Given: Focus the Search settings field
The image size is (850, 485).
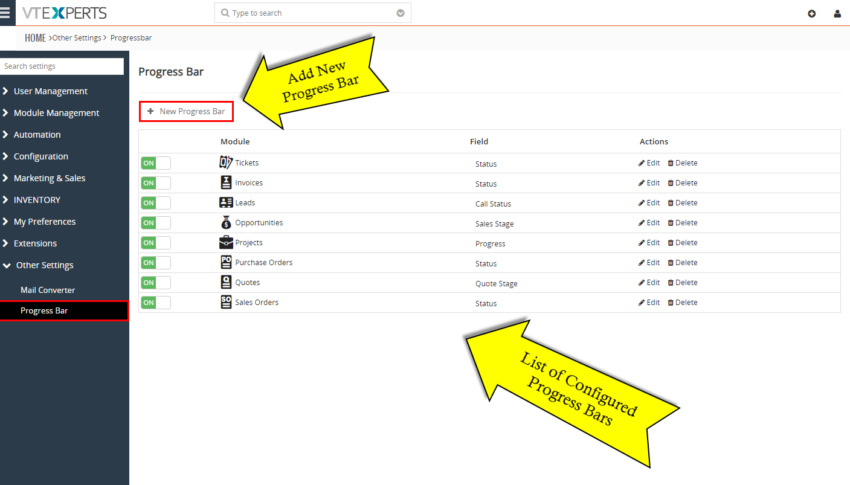Looking at the screenshot, I should coord(62,66).
